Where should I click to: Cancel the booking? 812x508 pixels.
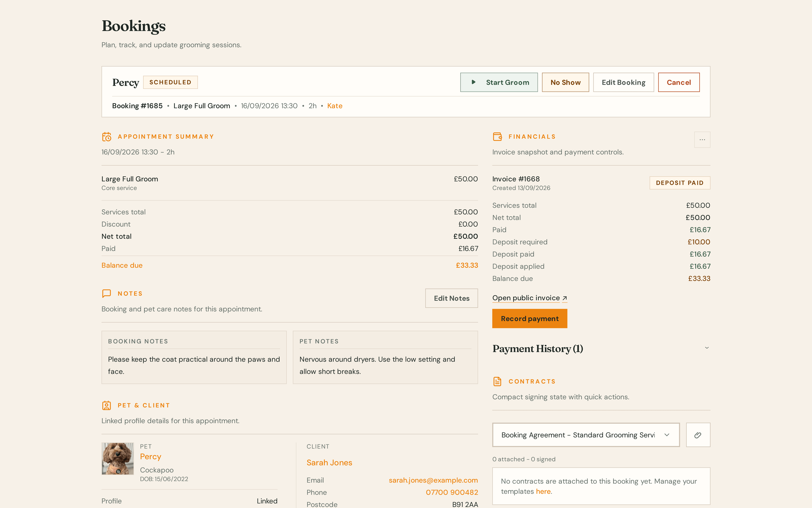[x=679, y=82]
